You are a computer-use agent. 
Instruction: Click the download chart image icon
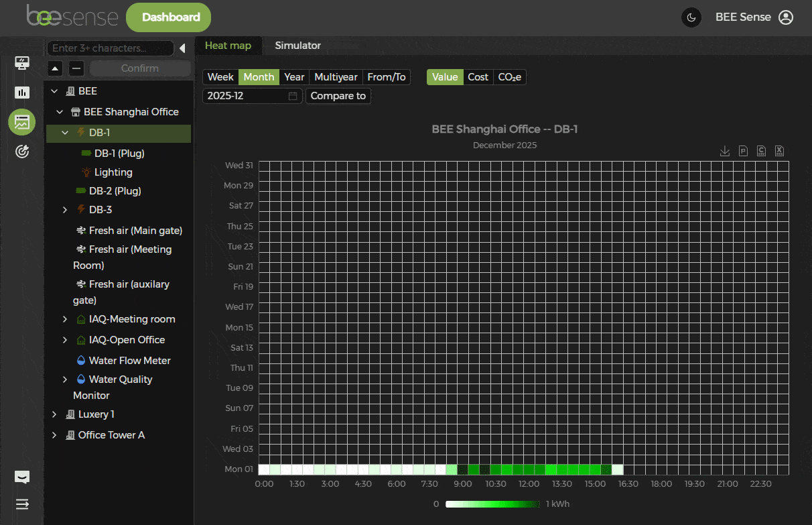click(725, 151)
